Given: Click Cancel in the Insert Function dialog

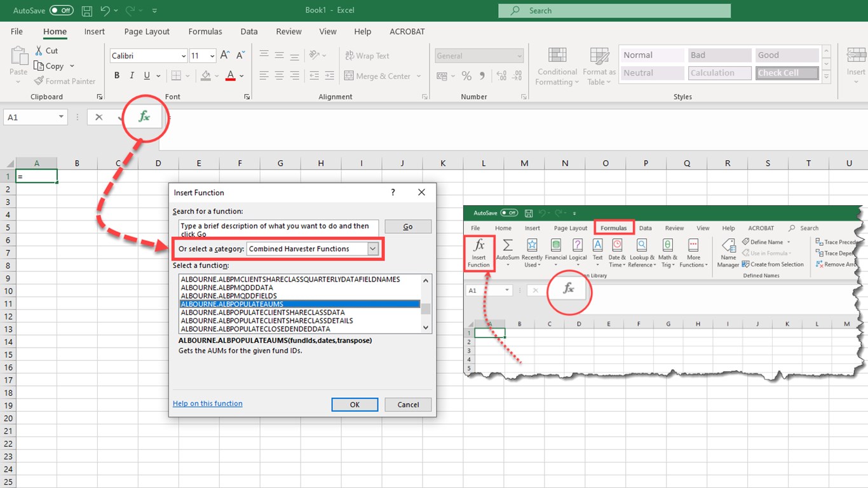Looking at the screenshot, I should point(408,405).
